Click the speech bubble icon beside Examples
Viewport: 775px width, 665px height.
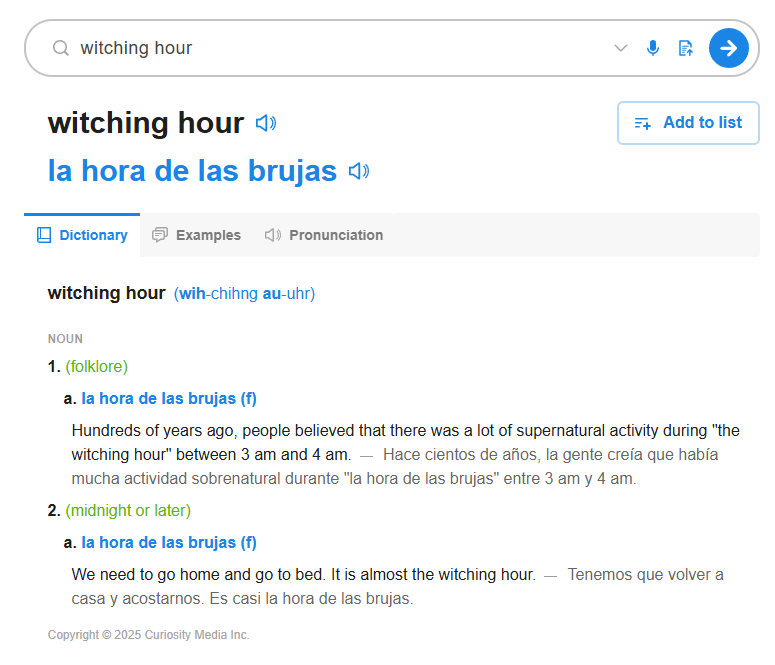[x=160, y=235]
